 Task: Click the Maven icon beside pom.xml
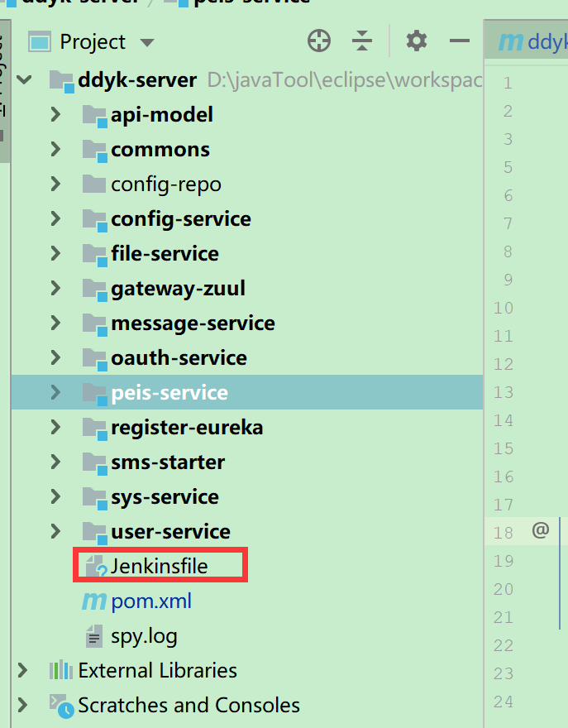pos(93,601)
